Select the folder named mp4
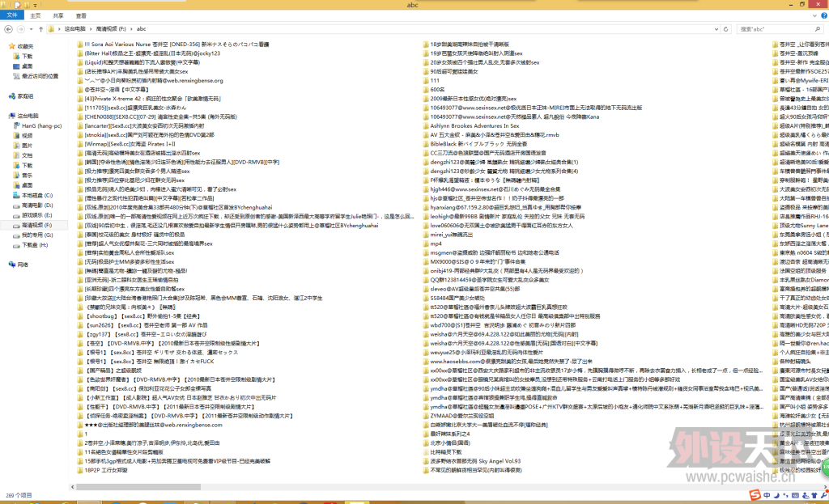The height and width of the screenshot is (504, 829). coord(432,244)
